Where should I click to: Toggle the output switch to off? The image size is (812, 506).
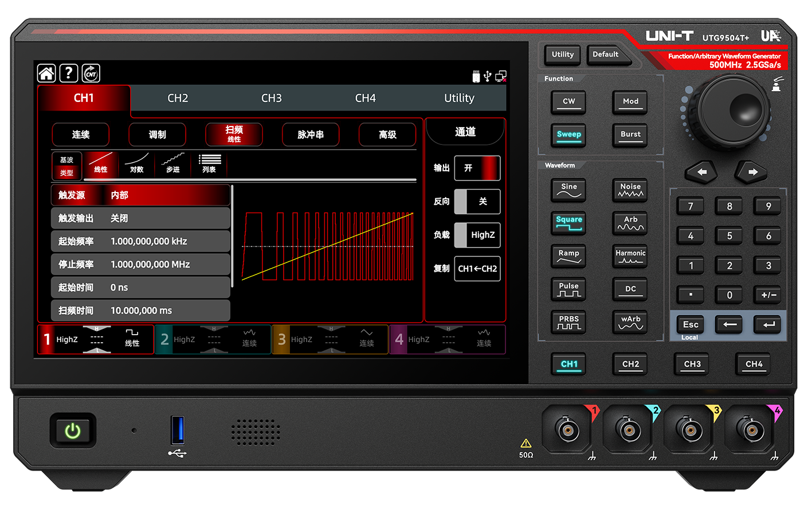point(477,168)
